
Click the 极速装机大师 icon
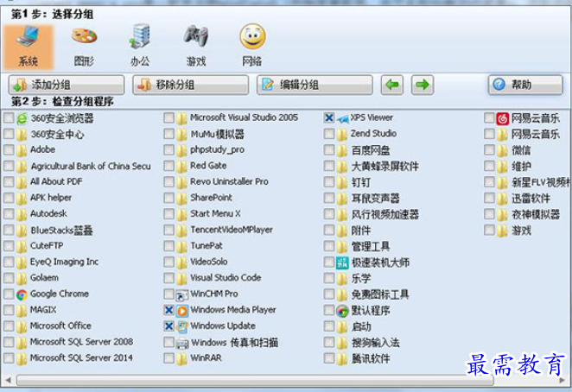[x=342, y=262]
